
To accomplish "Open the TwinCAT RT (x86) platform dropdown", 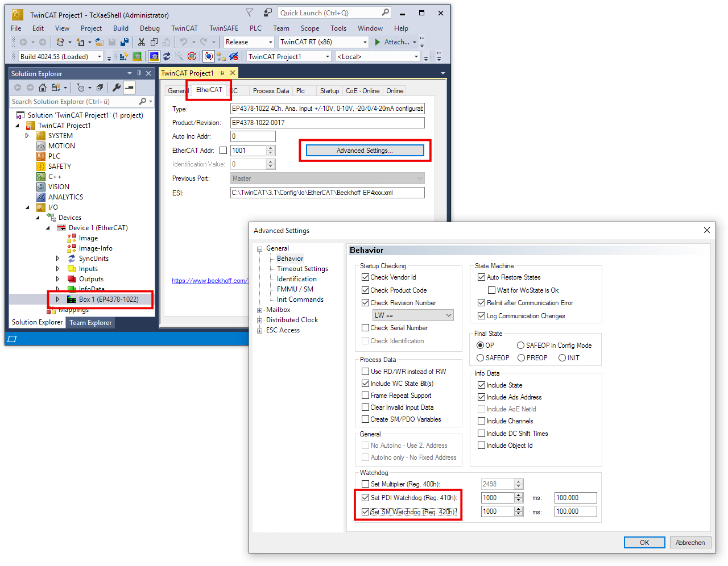I will click(324, 42).
